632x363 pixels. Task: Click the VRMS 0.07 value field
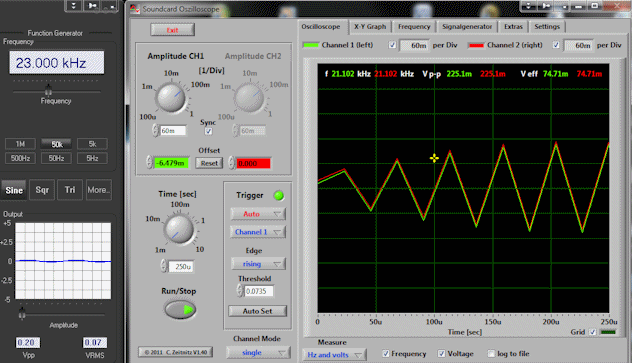[x=95, y=342]
